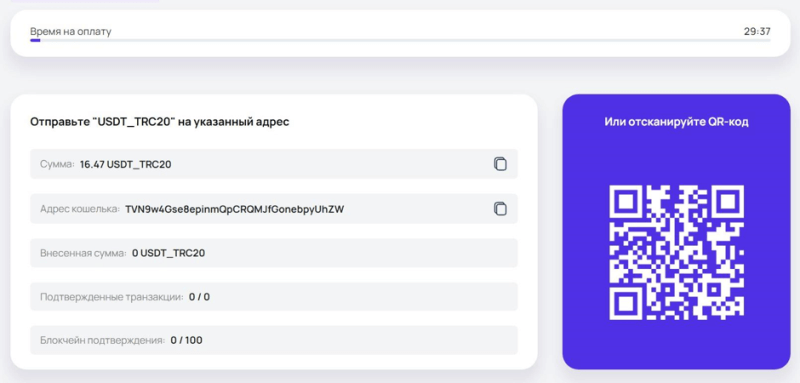The height and width of the screenshot is (383, 800).
Task: Select the 16.47 USDT_TRC20 amount value
Action: (126, 164)
